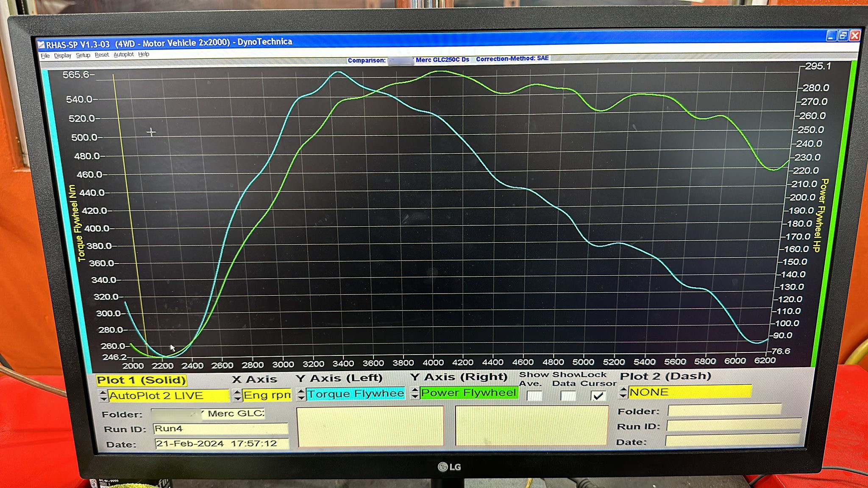Click down arrow beside Power Flywheel selector
The width and height of the screenshot is (868, 488).
pyautogui.click(x=415, y=396)
